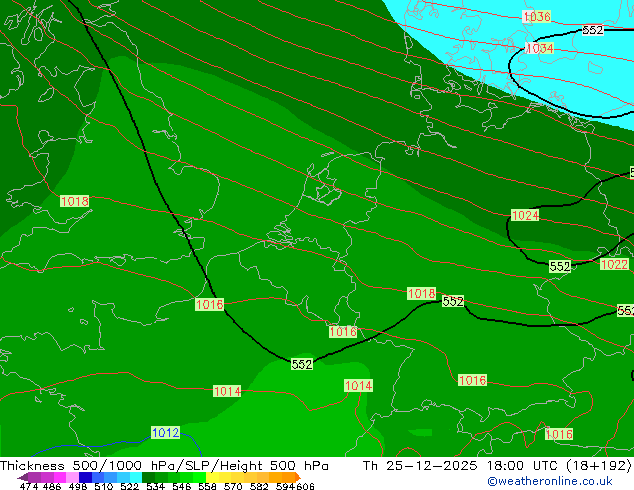The width and height of the screenshot is (634, 490).
Task: Click the '(18+192)' forecast hour text
Action: [x=599, y=465]
